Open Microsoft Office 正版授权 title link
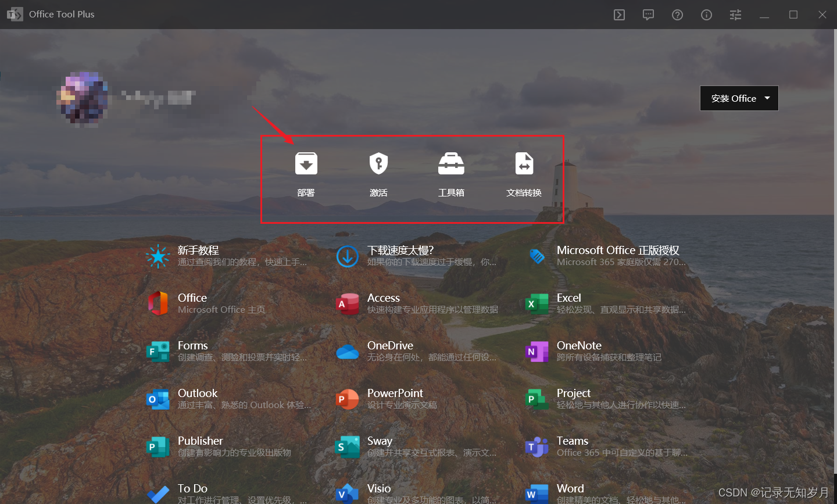Viewport: 837px width, 504px height. (618, 250)
